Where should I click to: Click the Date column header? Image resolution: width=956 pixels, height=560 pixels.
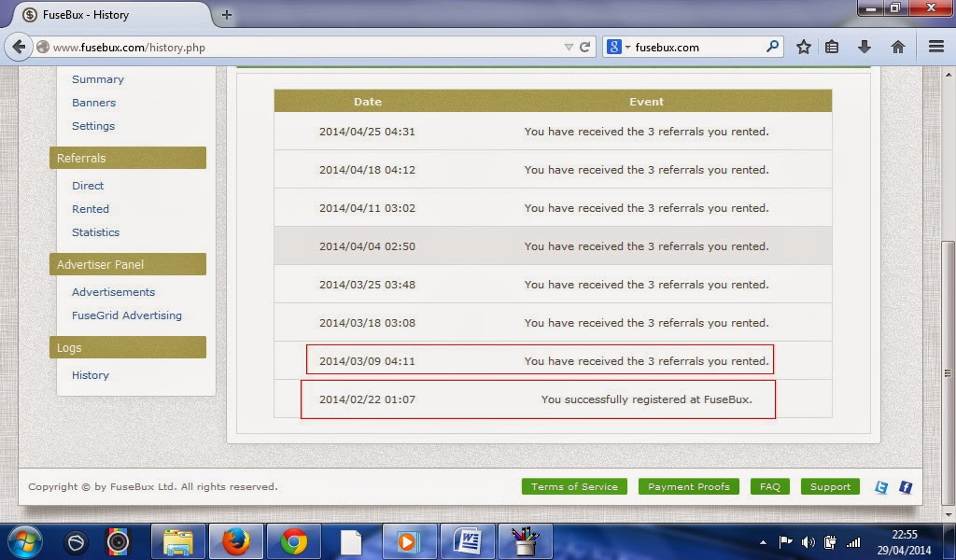click(368, 101)
